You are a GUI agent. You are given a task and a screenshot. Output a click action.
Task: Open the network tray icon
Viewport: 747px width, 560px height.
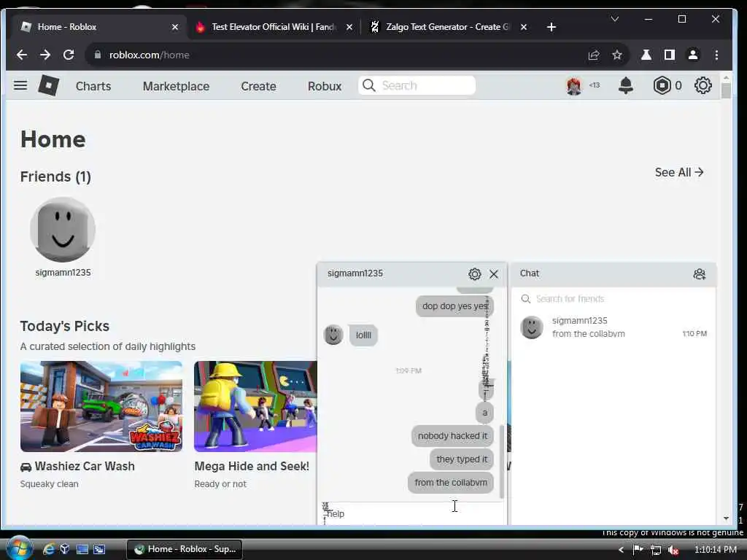(655, 550)
